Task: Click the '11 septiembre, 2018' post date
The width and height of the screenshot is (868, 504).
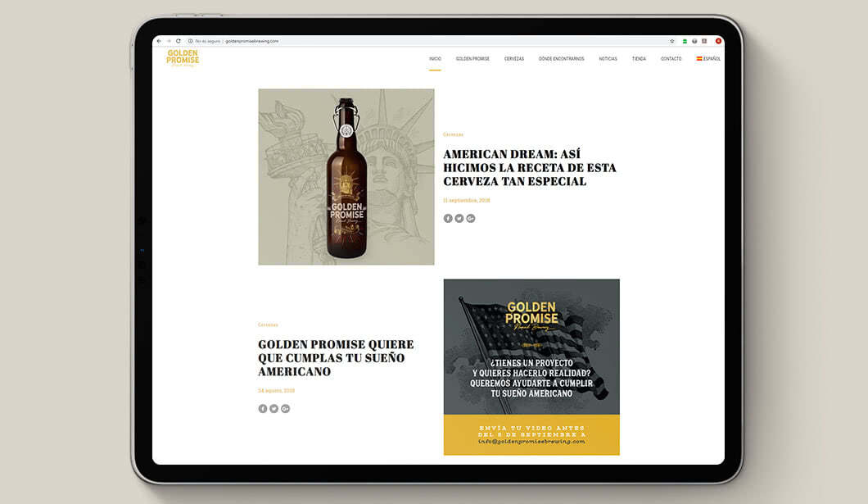Action: (467, 201)
